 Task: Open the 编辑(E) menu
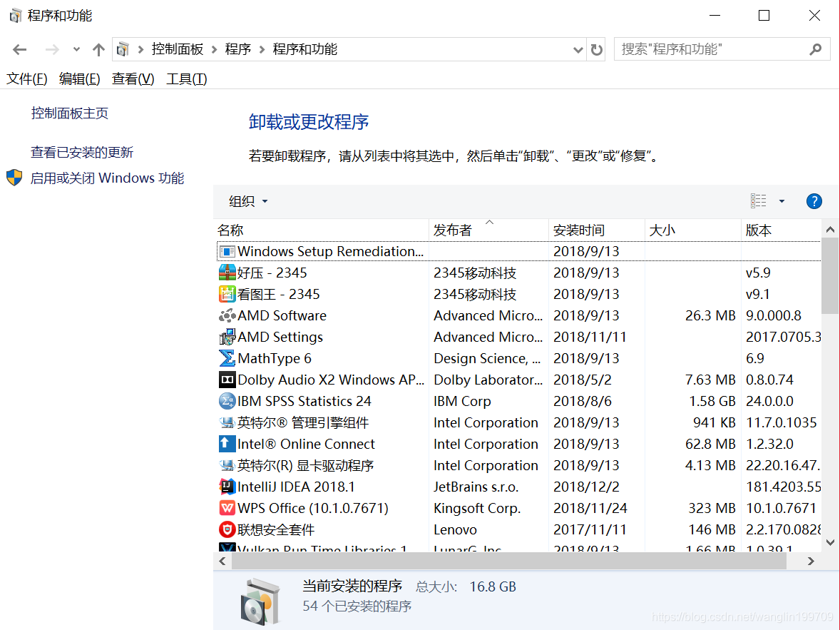79,78
